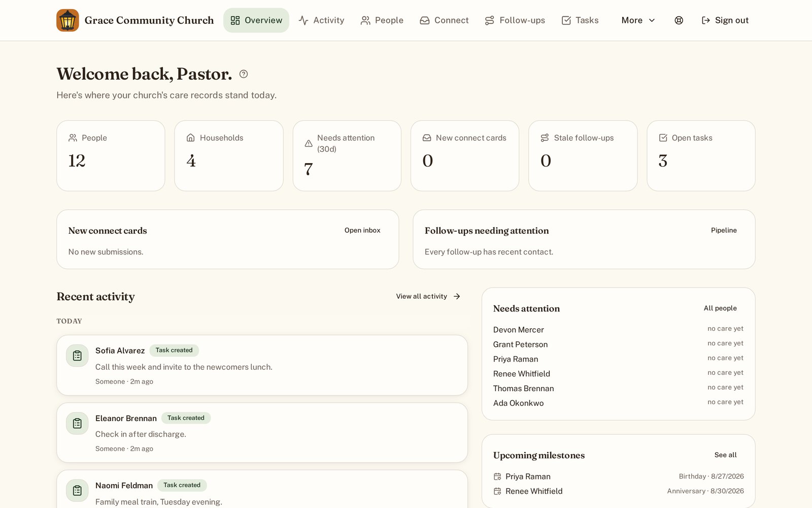
Task: Click Task created badge on Sofia Alvarez
Action: point(174,350)
